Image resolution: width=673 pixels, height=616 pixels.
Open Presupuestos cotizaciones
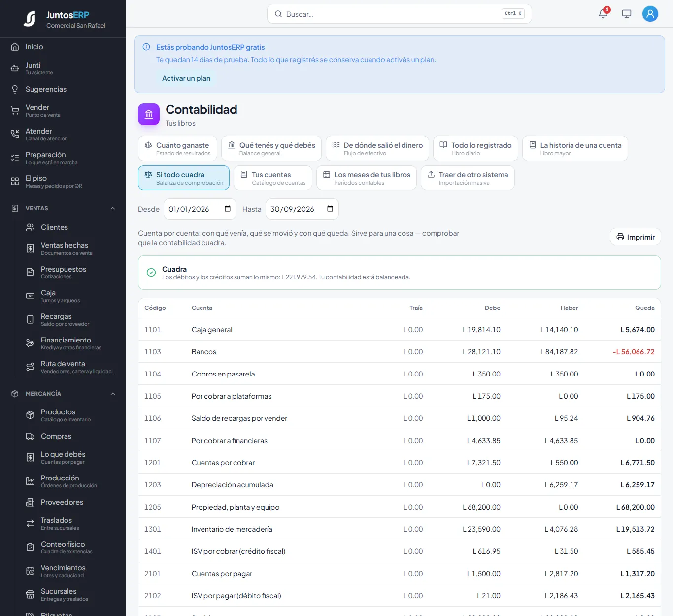tap(70, 272)
